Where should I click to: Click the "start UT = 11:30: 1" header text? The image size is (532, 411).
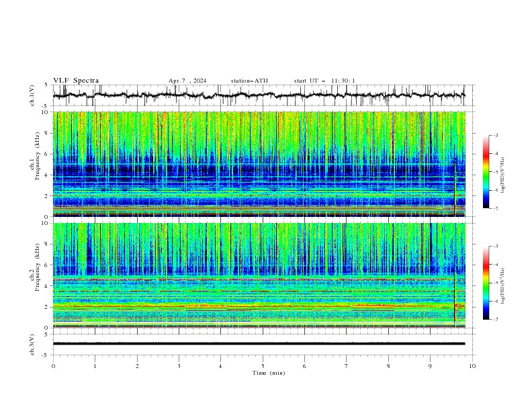pos(324,81)
